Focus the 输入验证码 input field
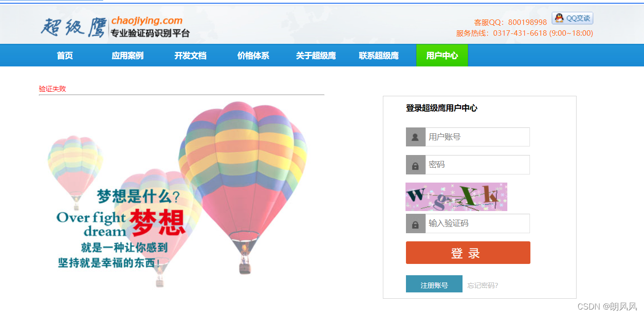The height and width of the screenshot is (315, 644). tap(477, 224)
